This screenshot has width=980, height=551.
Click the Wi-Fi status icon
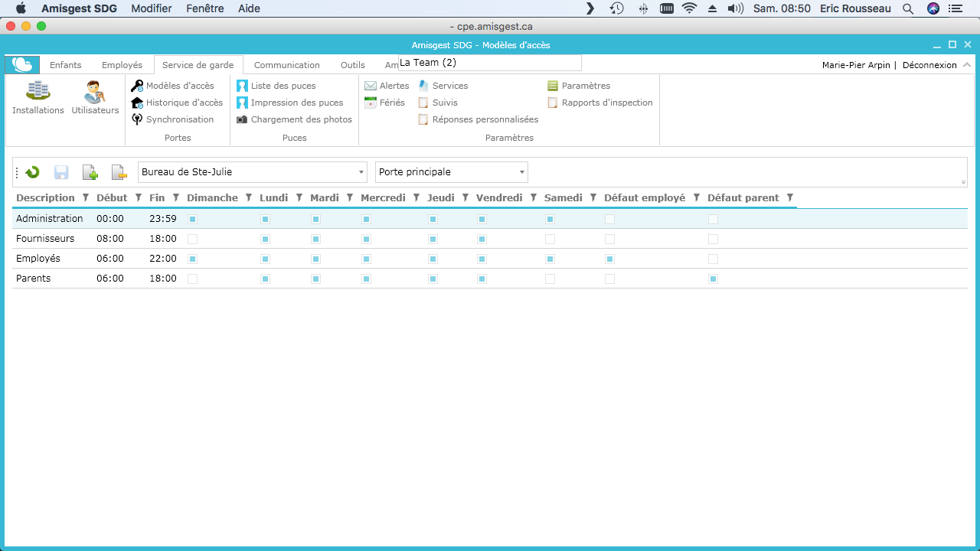coord(690,8)
